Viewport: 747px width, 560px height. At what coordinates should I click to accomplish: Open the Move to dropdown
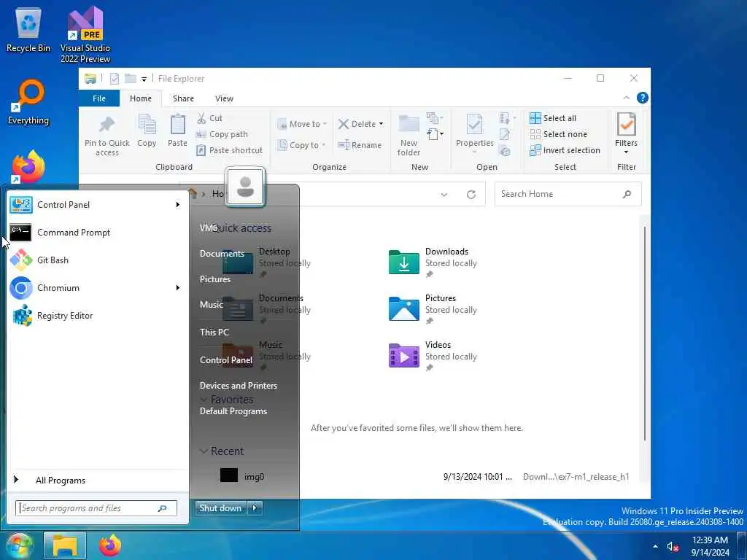pyautogui.click(x=302, y=124)
